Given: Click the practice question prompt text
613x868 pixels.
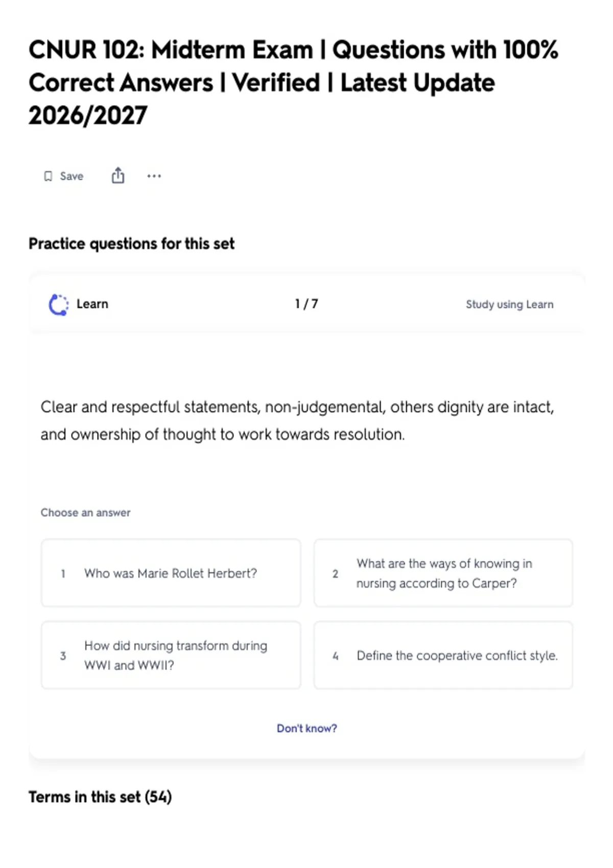Looking at the screenshot, I should click(x=297, y=421).
